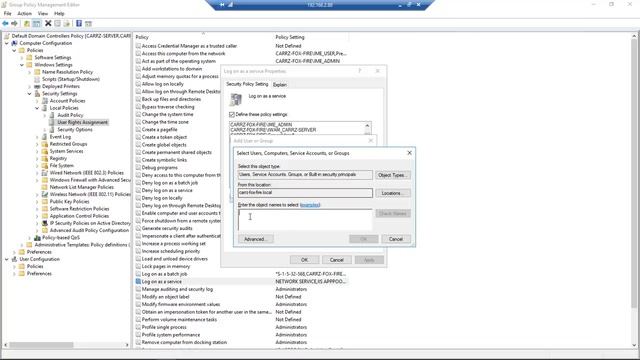This screenshot has width=640, height=360.
Task: Click the Locations button
Action: click(x=393, y=193)
